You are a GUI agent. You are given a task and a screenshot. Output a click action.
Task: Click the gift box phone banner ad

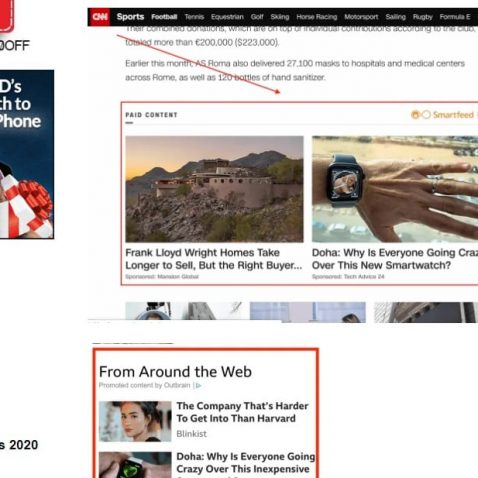pyautogui.click(x=27, y=154)
